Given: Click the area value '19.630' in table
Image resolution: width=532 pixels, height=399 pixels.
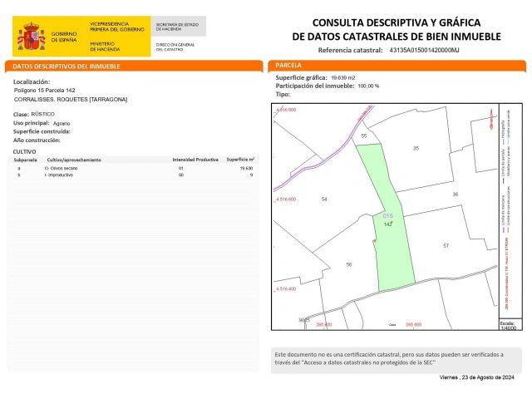Looking at the screenshot, I should [x=246, y=168].
